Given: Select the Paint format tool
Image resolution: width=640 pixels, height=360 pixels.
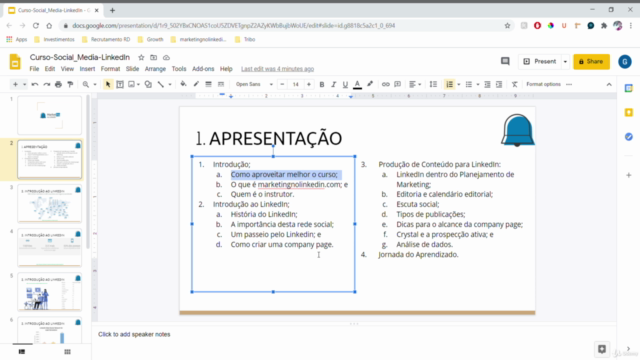Looking at the screenshot, I should click(x=70, y=84).
